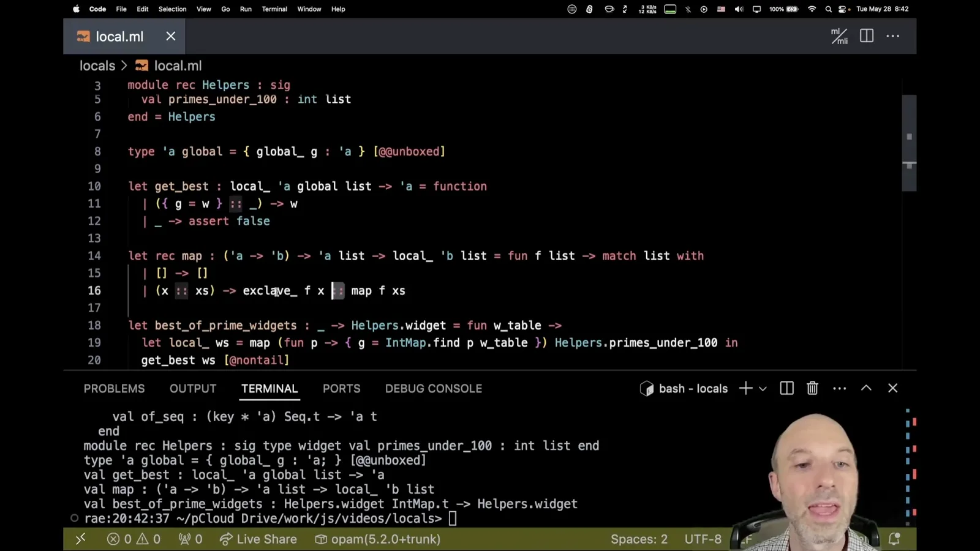Kill the terminal with the trash icon
This screenshot has width=980, height=551.
tap(812, 388)
